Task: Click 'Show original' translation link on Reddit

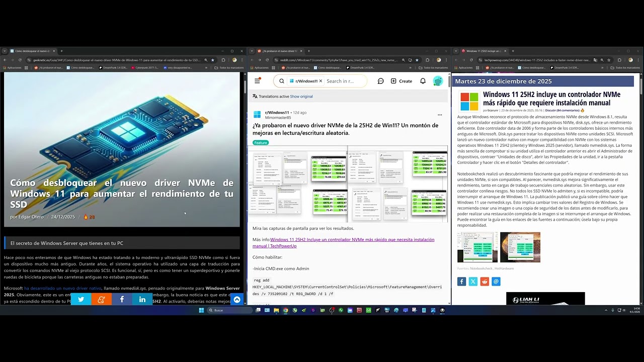Action: point(301,97)
